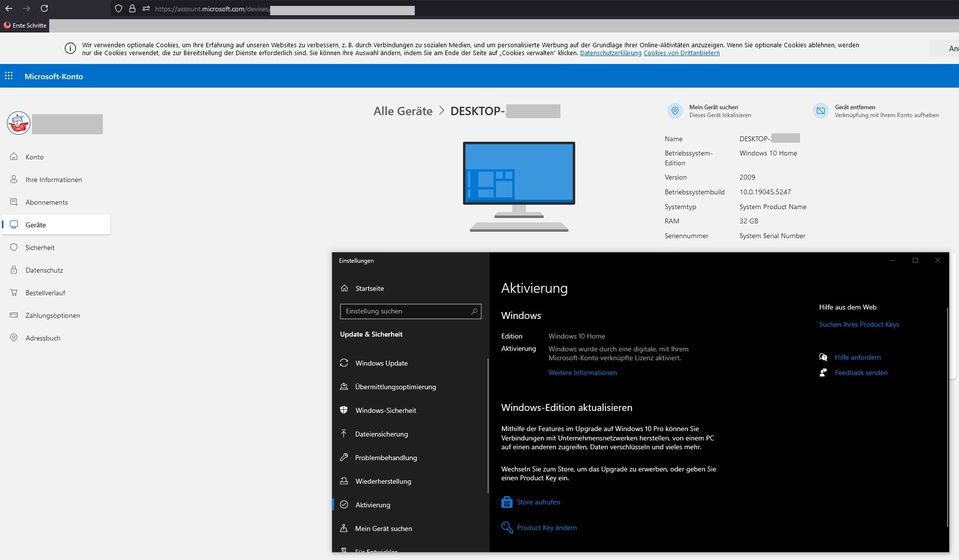Open Suchen Ihres Product Keys link
Viewport: 959px width, 560px height.
[x=859, y=324]
